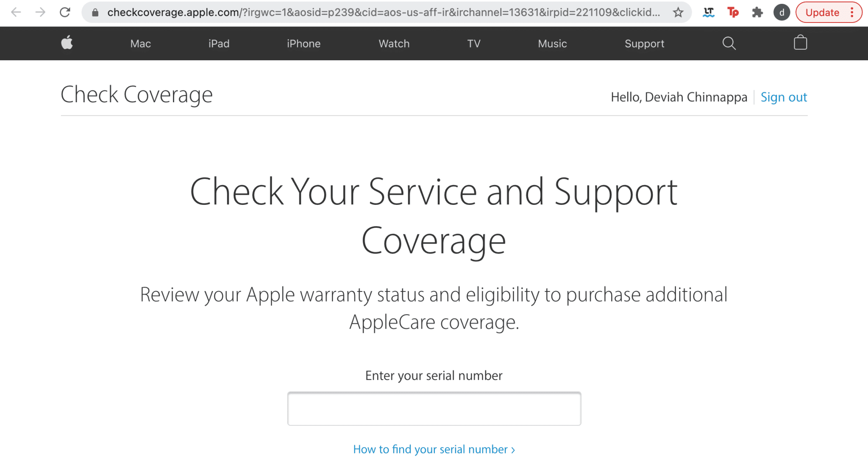Select the iPhone navigation tab

303,43
